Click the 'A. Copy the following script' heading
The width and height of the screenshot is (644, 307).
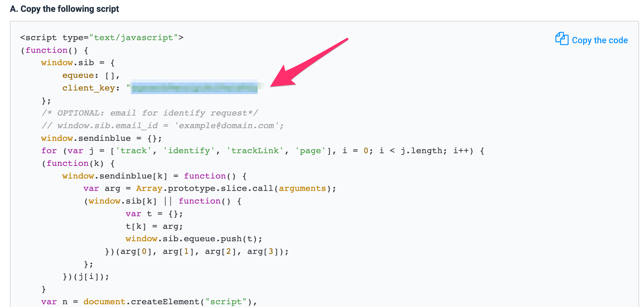pos(64,9)
